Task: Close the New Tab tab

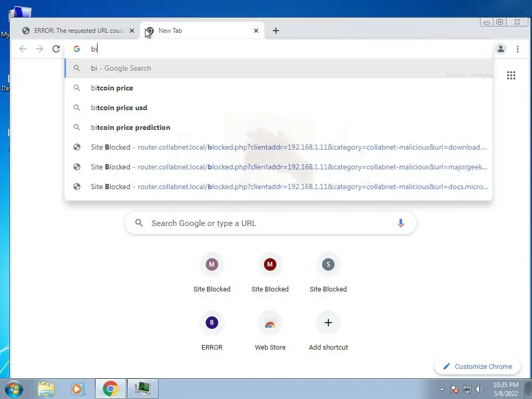Action: pos(256,31)
